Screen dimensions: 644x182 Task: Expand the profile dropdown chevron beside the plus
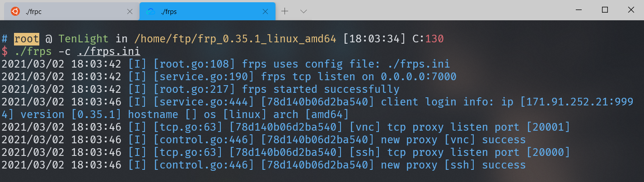tap(303, 11)
